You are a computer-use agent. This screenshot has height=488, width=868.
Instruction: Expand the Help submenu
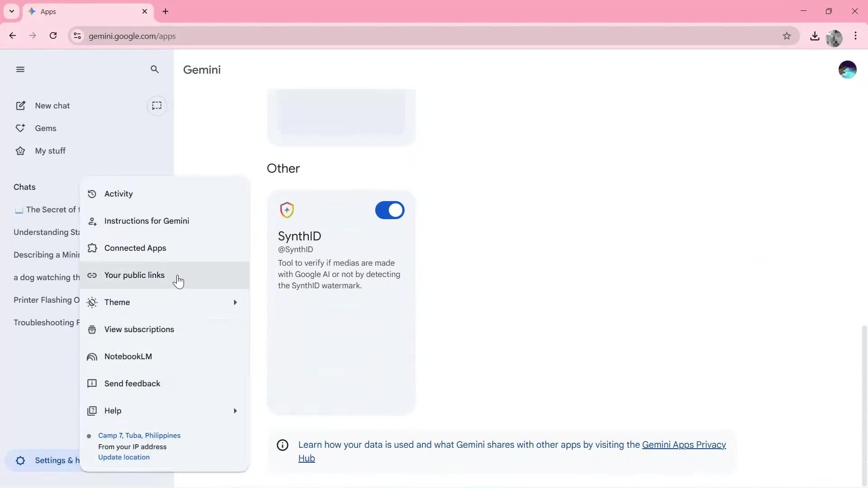click(x=113, y=411)
